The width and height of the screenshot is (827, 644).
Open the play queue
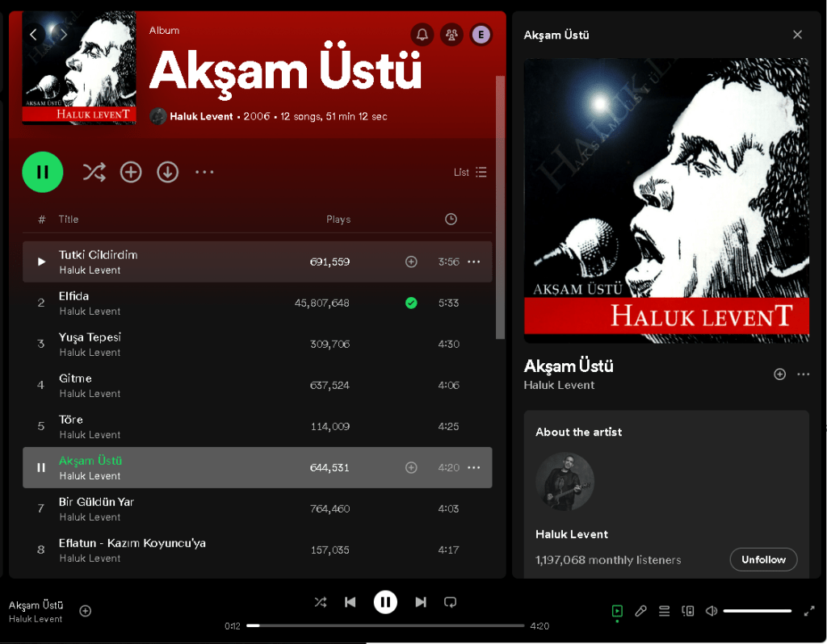point(664,612)
